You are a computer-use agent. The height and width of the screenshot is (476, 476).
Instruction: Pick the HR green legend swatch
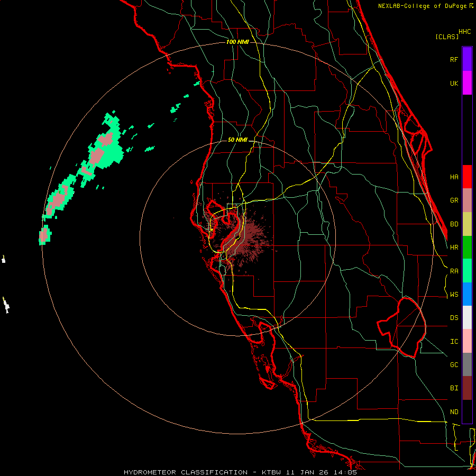coord(467,247)
